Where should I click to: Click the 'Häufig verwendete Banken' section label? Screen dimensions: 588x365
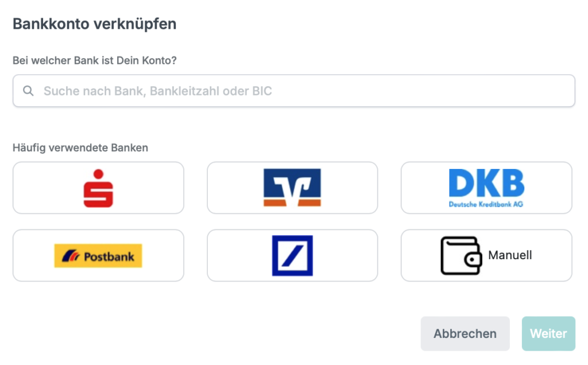[x=80, y=148]
